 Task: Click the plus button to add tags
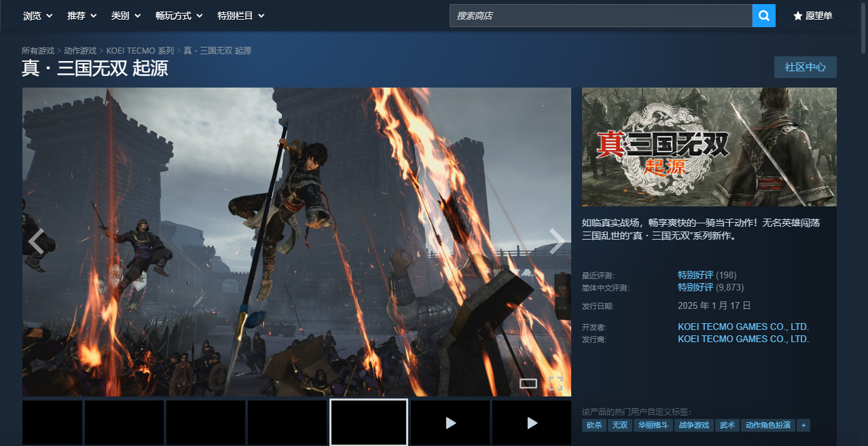pos(803,425)
